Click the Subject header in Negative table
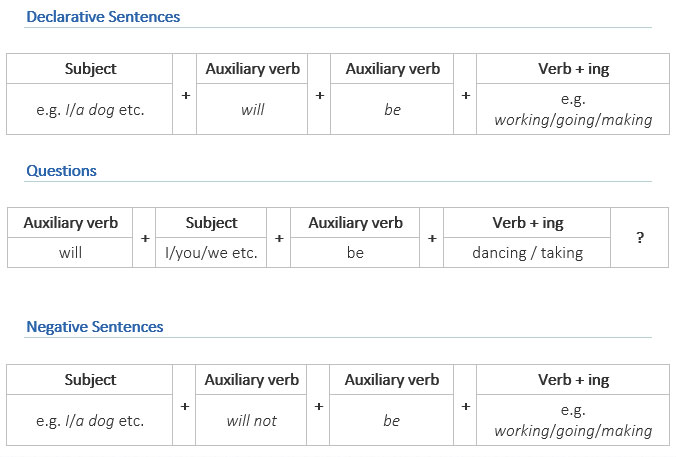Viewport: 676px width, 457px height. click(x=90, y=380)
